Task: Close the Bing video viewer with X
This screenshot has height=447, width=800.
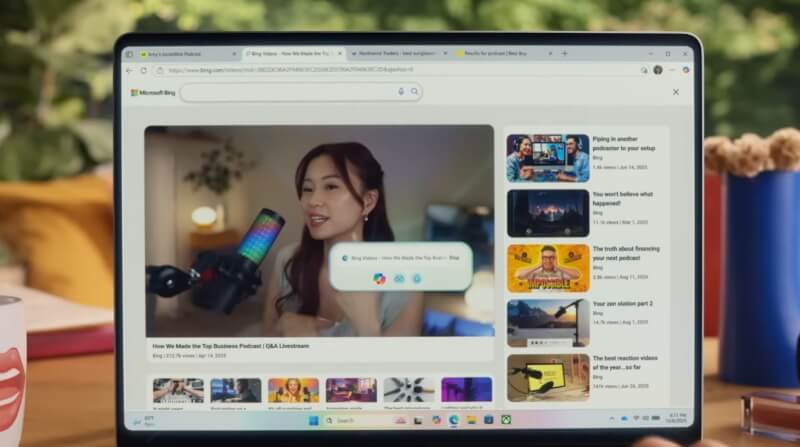Action: coord(676,92)
